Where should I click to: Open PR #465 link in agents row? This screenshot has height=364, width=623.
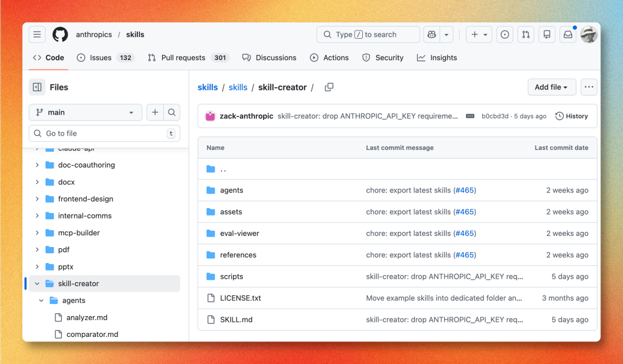[x=464, y=190]
